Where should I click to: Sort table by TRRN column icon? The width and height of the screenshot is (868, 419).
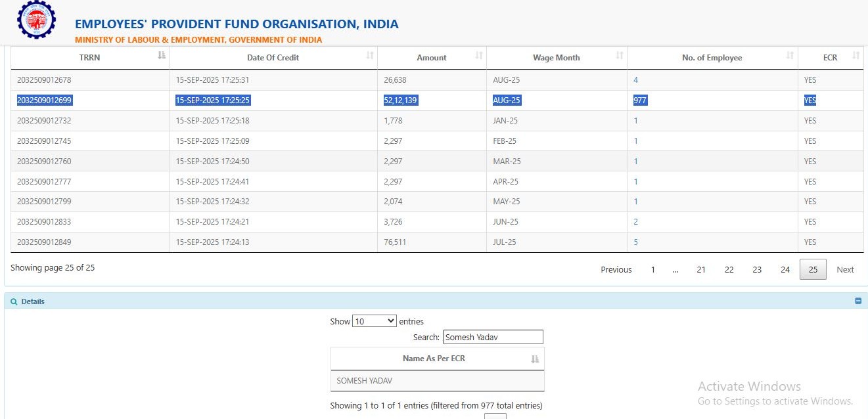coord(162,56)
